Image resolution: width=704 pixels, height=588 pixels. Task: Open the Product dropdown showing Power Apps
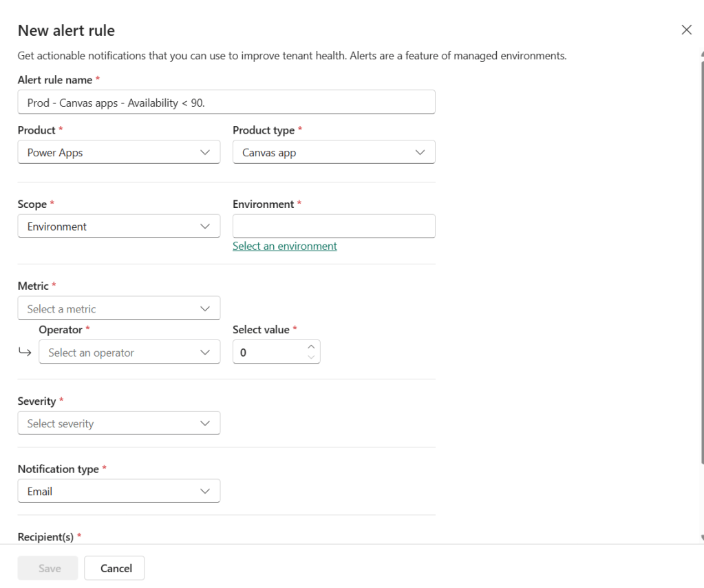pyautogui.click(x=118, y=152)
